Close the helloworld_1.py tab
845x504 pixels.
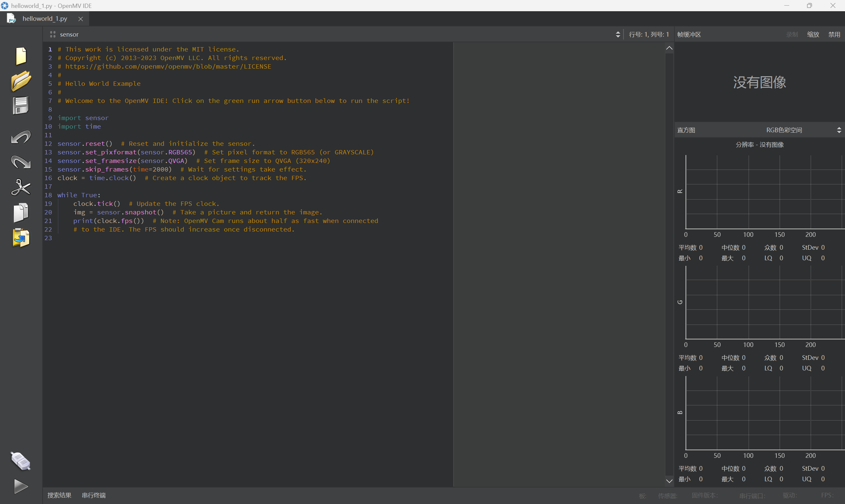(81, 19)
